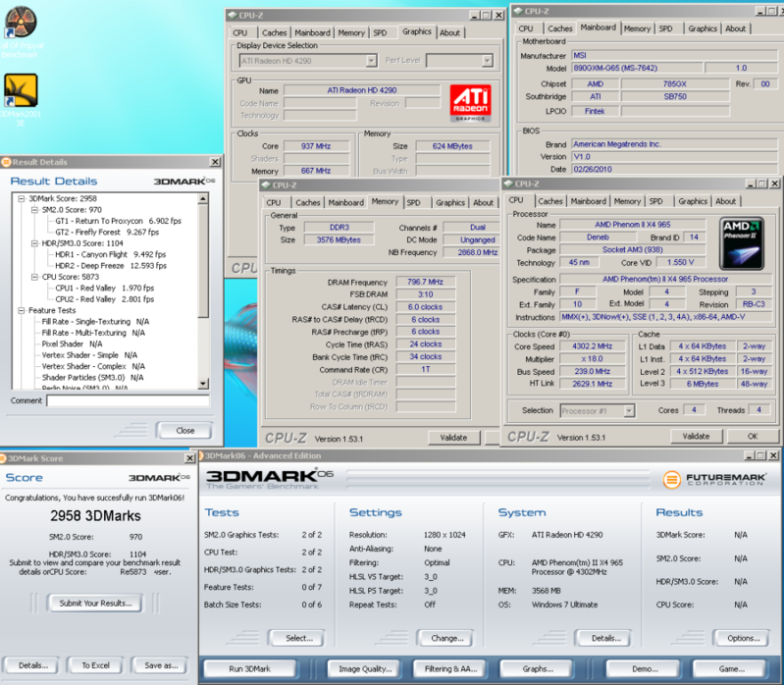Click the Submit Your Results button

coord(97,604)
